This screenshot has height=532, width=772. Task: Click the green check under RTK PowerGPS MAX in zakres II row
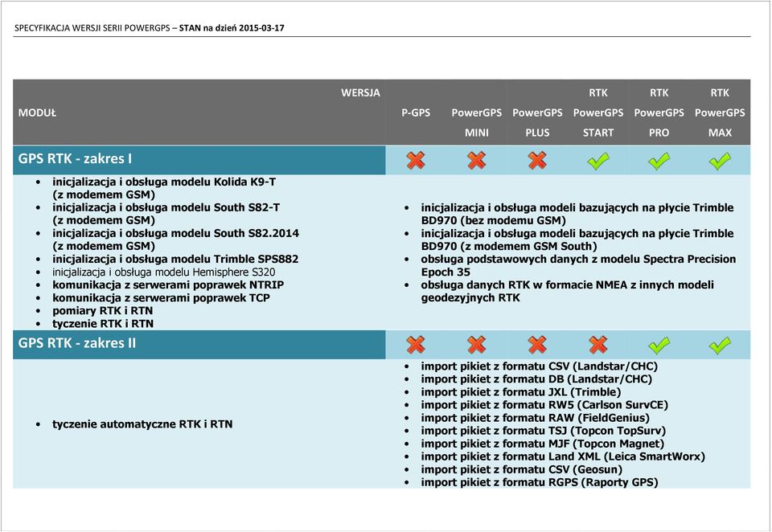pyautogui.click(x=720, y=345)
